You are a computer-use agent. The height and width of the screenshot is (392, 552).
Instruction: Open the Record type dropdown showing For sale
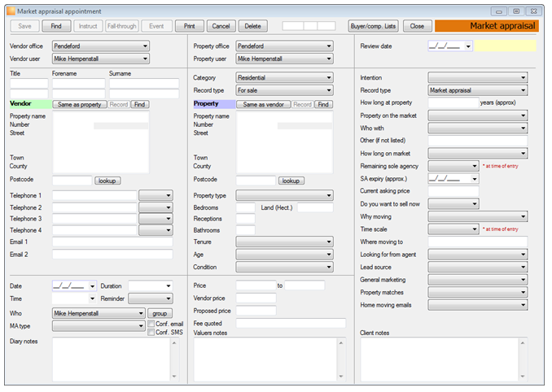[284, 90]
